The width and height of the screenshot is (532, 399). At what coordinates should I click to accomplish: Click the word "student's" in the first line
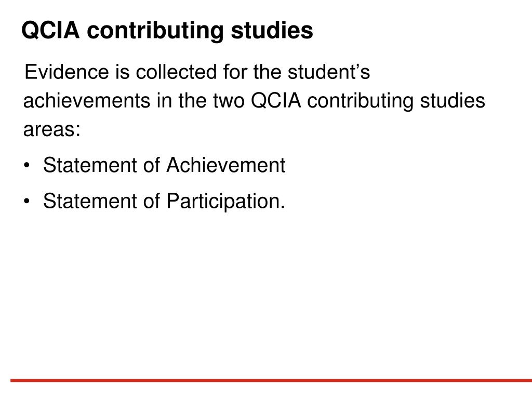point(329,72)
